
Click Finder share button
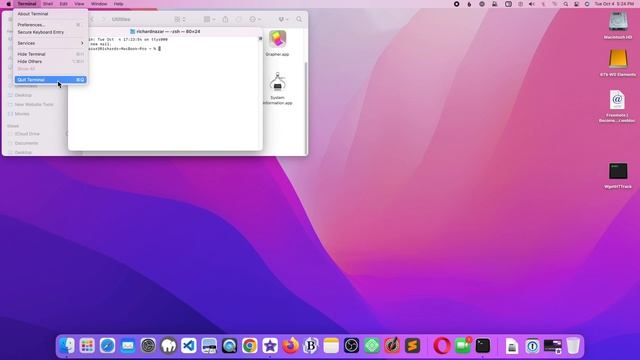(x=225, y=19)
